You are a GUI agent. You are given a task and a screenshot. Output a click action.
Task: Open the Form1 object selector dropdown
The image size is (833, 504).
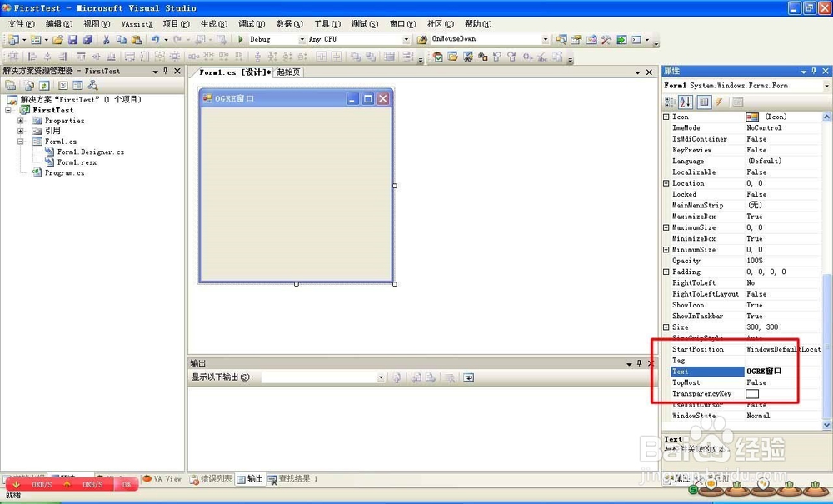pos(826,86)
